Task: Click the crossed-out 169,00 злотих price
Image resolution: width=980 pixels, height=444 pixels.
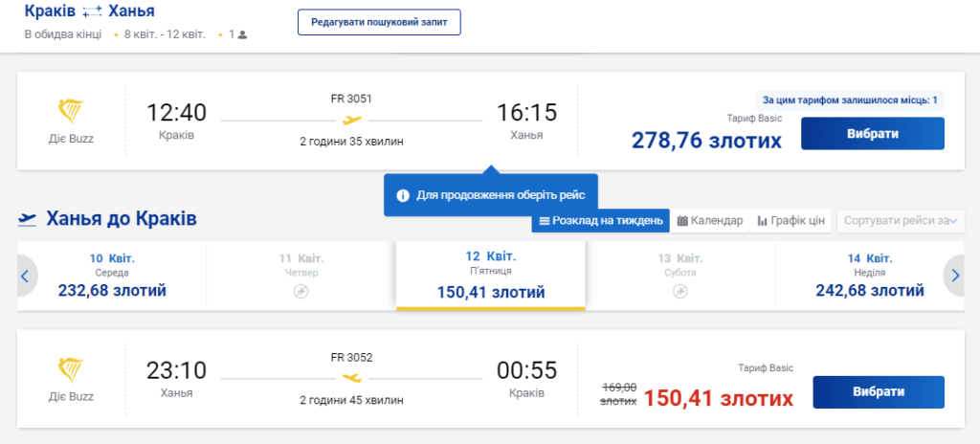Action: click(619, 394)
